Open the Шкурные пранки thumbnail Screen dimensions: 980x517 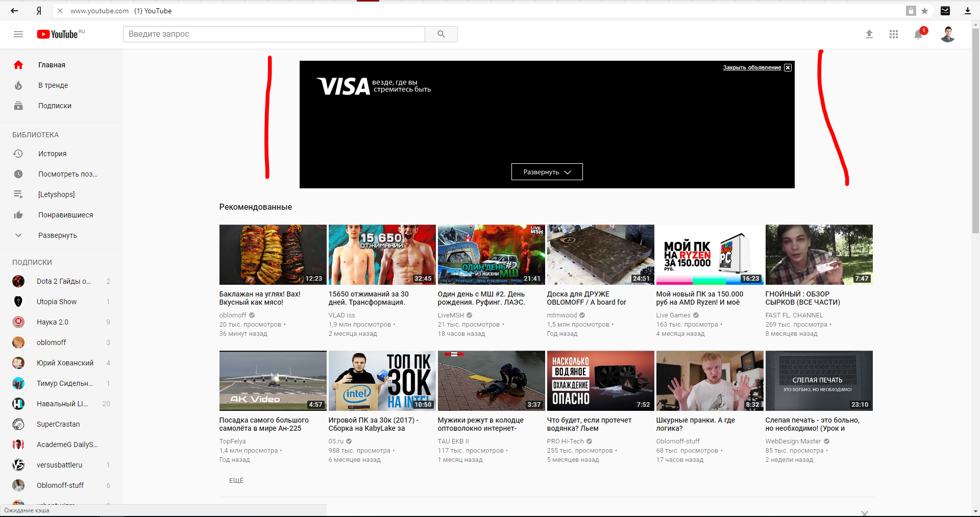(709, 381)
